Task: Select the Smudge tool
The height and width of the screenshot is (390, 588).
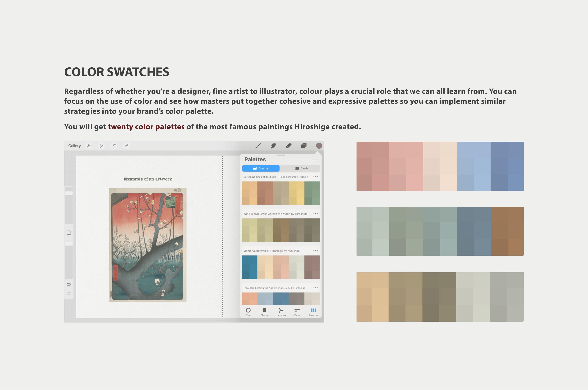Action: pyautogui.click(x=273, y=146)
